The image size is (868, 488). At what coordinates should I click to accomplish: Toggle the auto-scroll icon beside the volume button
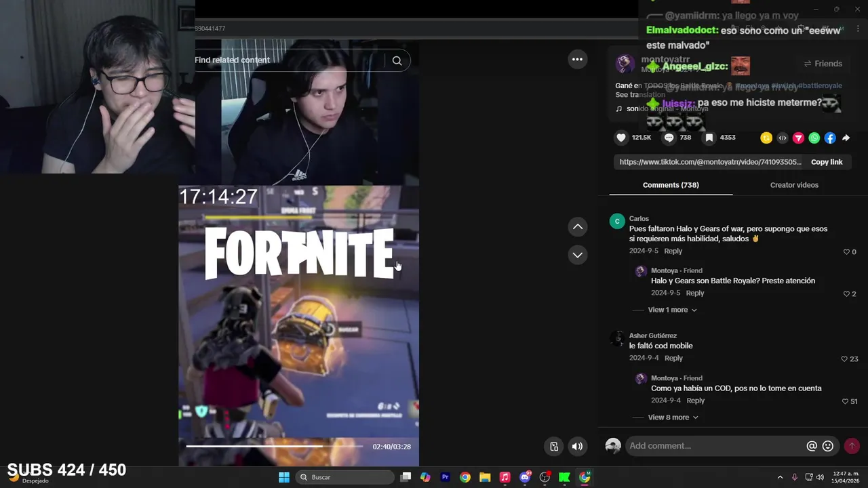pos(554,446)
